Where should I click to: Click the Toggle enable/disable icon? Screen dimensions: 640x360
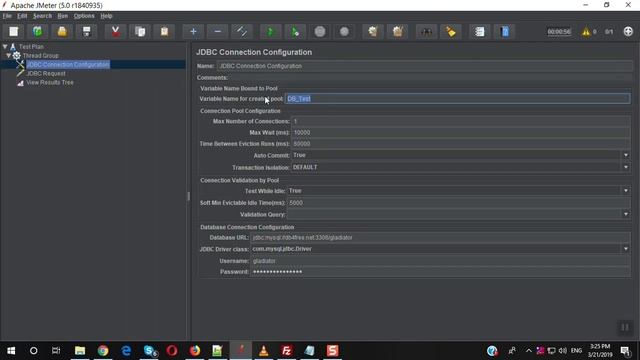tap(242, 31)
